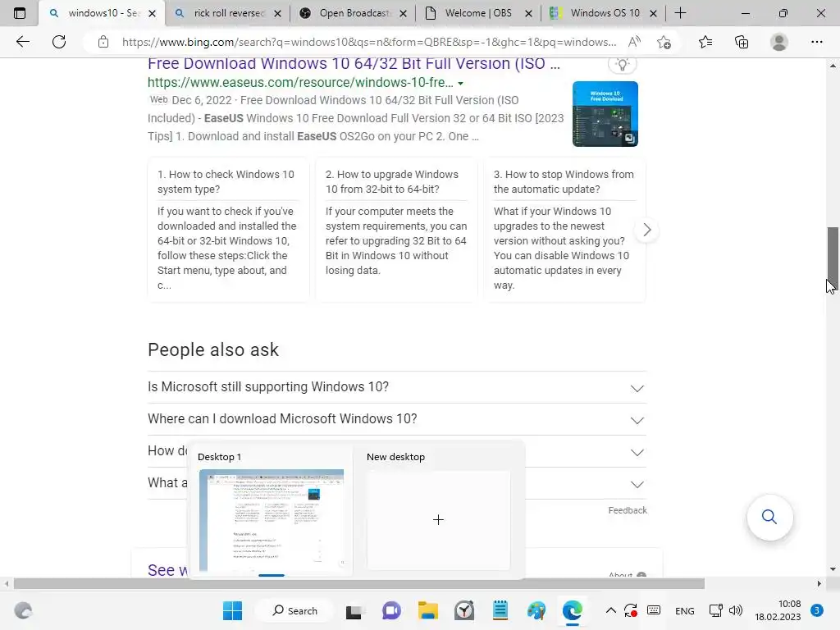
Task: Open 'How to check Windows 10 system type?' card
Action: point(228,231)
